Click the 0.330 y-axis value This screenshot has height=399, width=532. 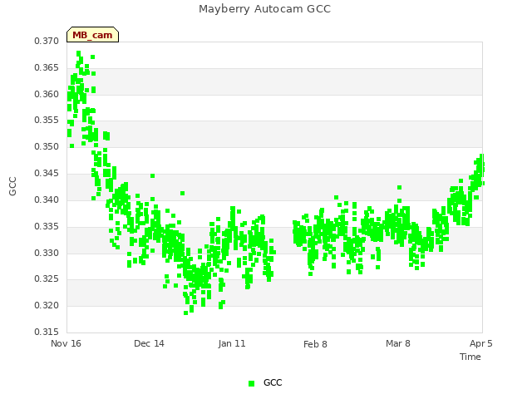(x=47, y=253)
